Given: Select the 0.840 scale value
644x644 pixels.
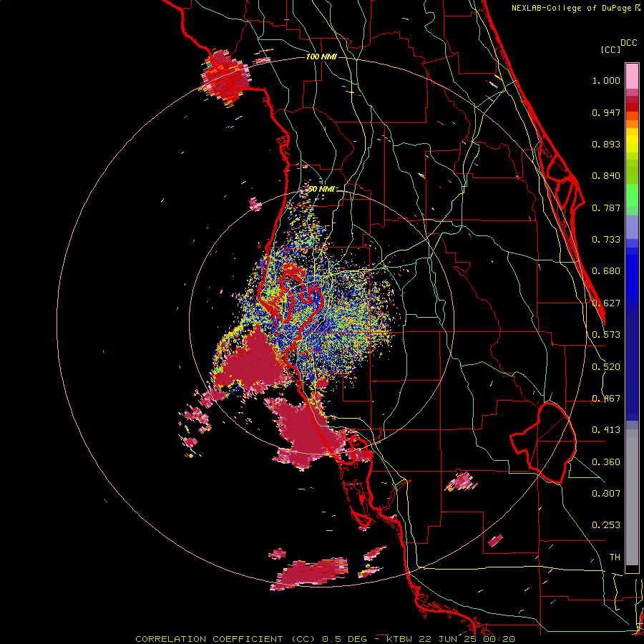Looking at the screenshot, I should point(606,176).
